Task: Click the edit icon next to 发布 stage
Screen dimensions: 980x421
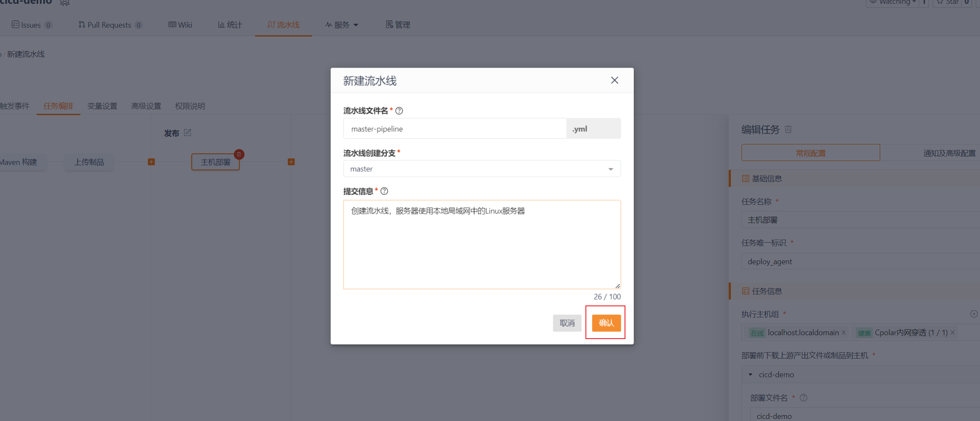Action: click(x=187, y=133)
